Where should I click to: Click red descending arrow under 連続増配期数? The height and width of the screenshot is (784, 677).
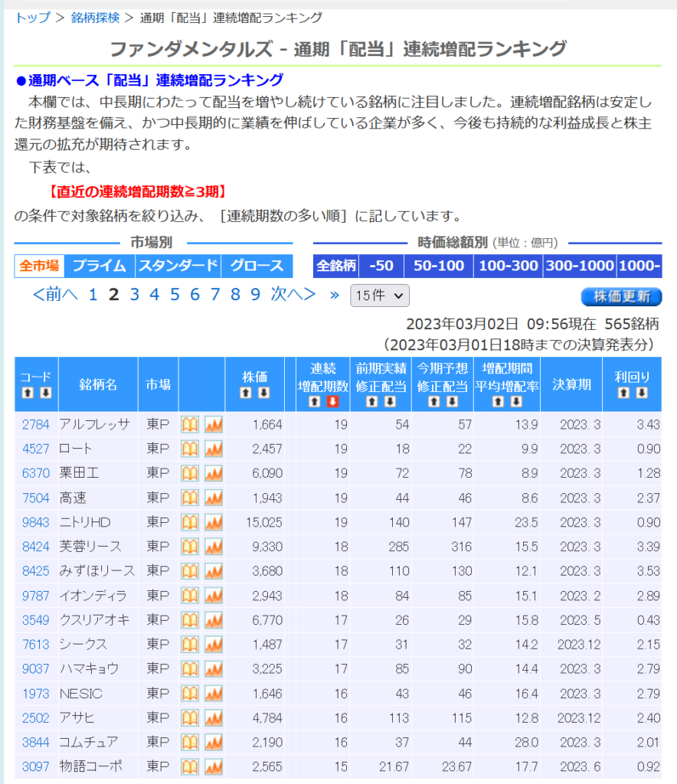click(332, 402)
